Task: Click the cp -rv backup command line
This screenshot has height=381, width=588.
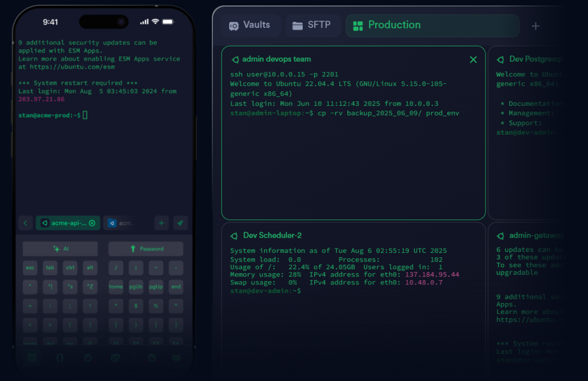Action: [389, 113]
